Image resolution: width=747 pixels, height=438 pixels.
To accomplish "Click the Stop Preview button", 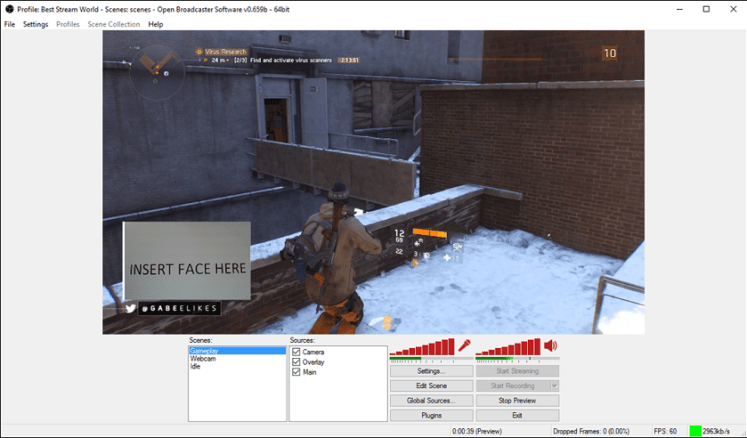I will [x=517, y=400].
